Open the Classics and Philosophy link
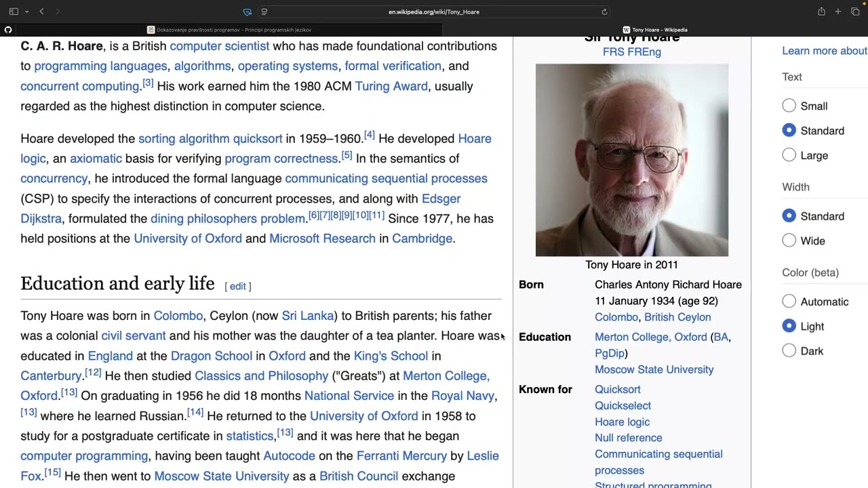Image resolution: width=868 pixels, height=488 pixels. (x=261, y=376)
